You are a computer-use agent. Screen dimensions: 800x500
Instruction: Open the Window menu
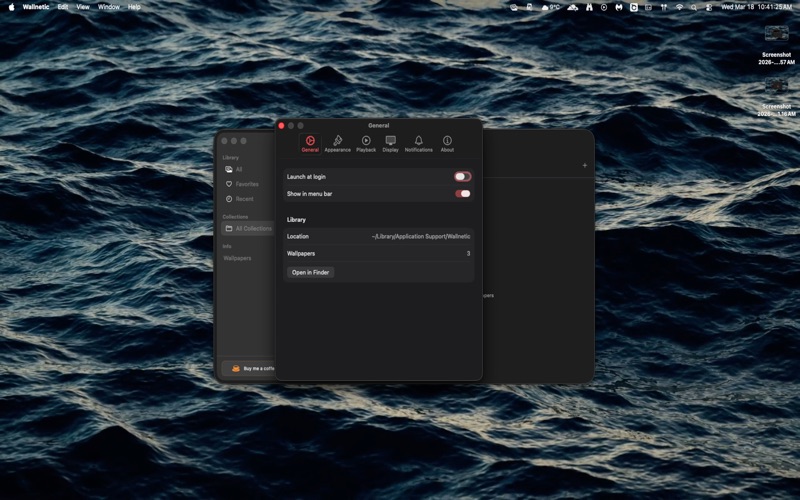pos(109,7)
